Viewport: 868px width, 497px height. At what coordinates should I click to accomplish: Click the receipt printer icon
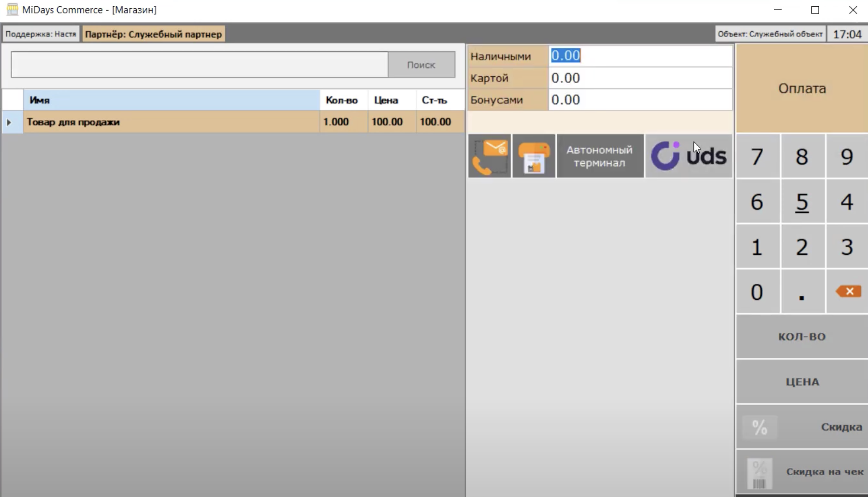(x=534, y=156)
